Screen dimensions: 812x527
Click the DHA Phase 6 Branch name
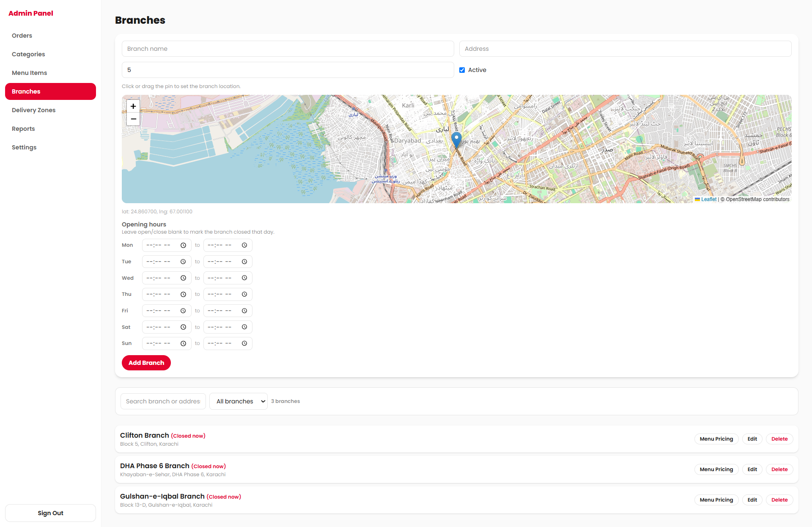pos(155,466)
